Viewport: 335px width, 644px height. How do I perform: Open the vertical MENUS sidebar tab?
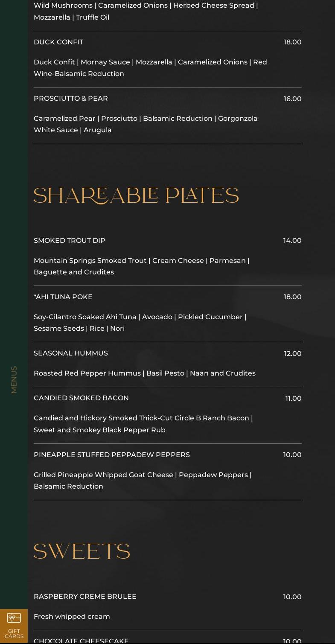[x=14, y=379]
